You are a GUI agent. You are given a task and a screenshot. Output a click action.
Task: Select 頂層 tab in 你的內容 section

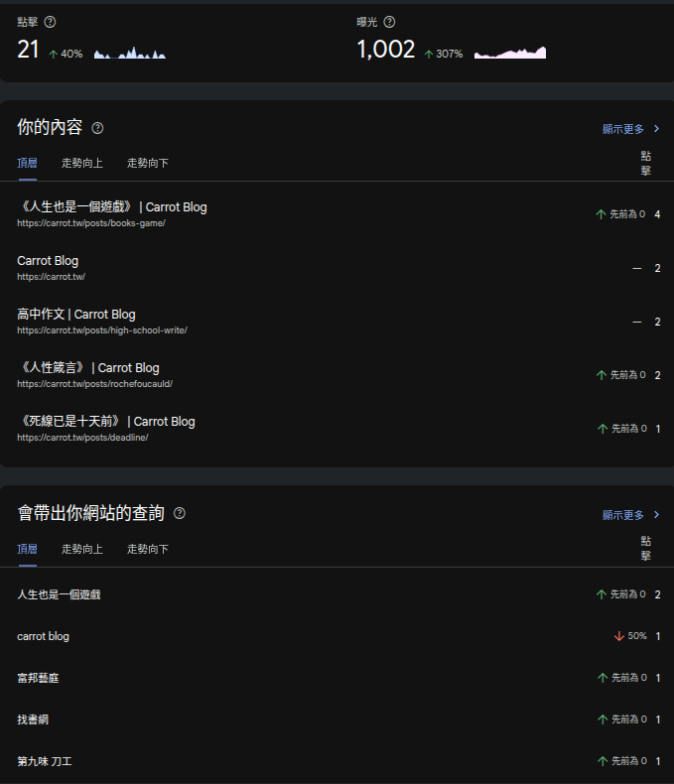(27, 163)
